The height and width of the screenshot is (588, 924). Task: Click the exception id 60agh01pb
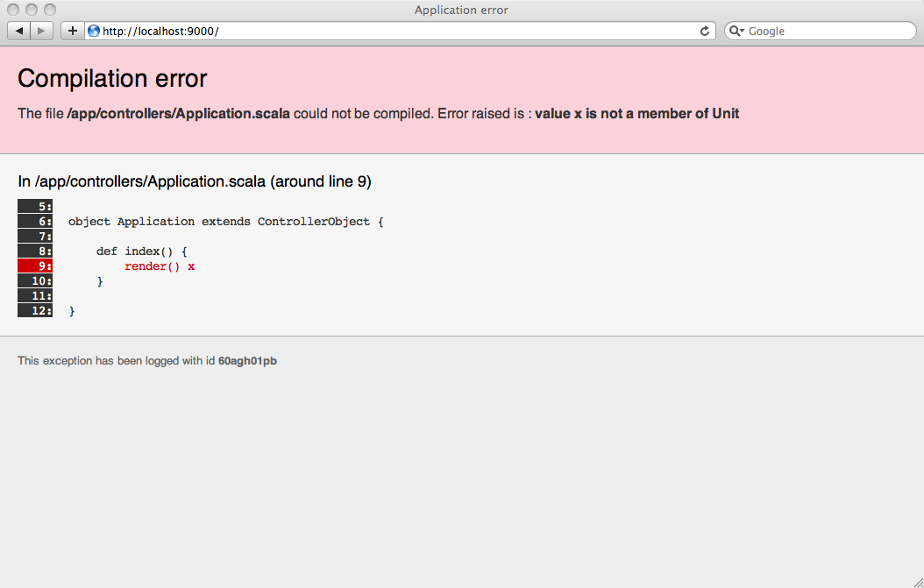click(247, 361)
